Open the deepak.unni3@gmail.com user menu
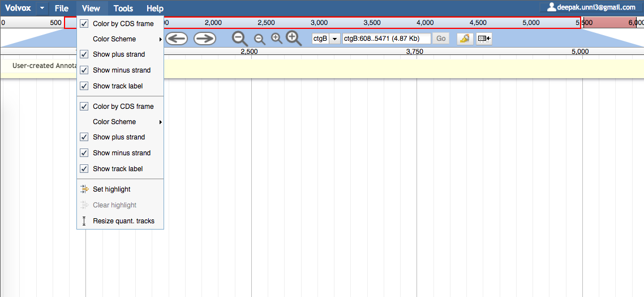Image resolution: width=644 pixels, height=297 pixels. point(591,7)
